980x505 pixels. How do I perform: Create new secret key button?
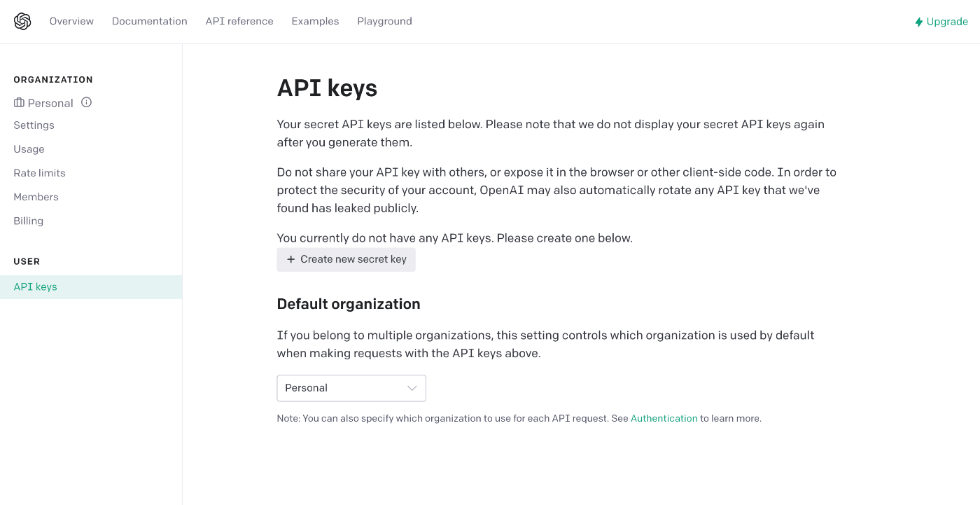tap(346, 259)
